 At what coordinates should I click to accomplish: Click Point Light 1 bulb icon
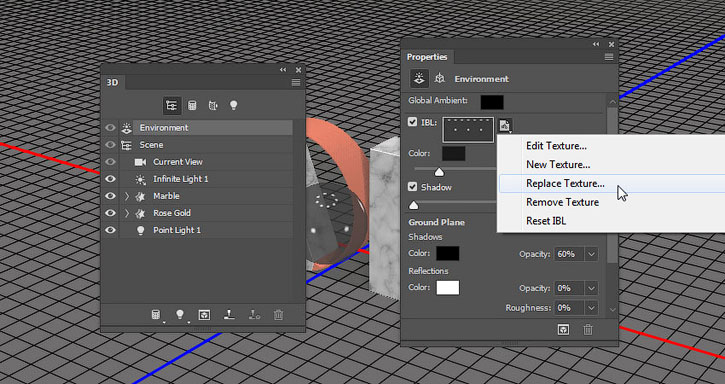[141, 230]
